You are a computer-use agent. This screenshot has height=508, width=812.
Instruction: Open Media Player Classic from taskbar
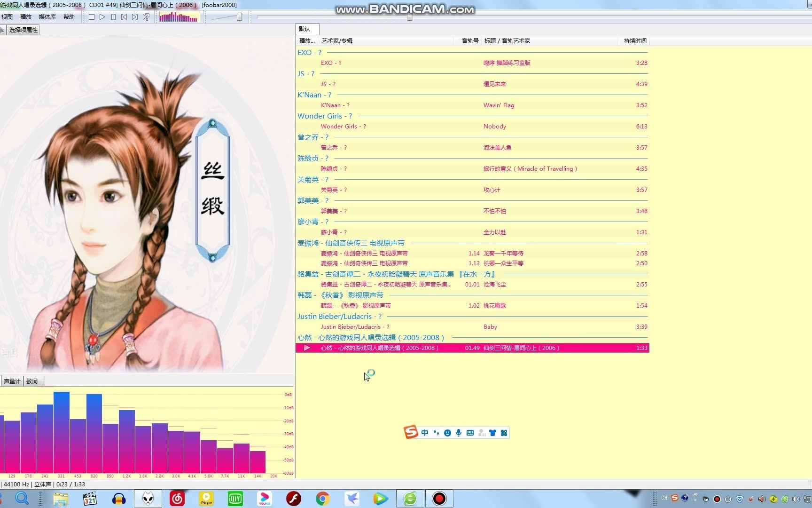90,499
